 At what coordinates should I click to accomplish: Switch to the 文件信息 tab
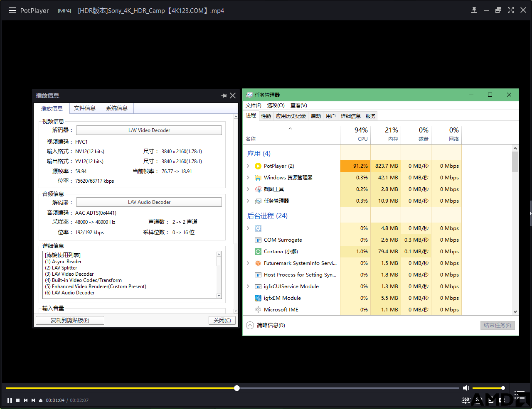click(85, 108)
